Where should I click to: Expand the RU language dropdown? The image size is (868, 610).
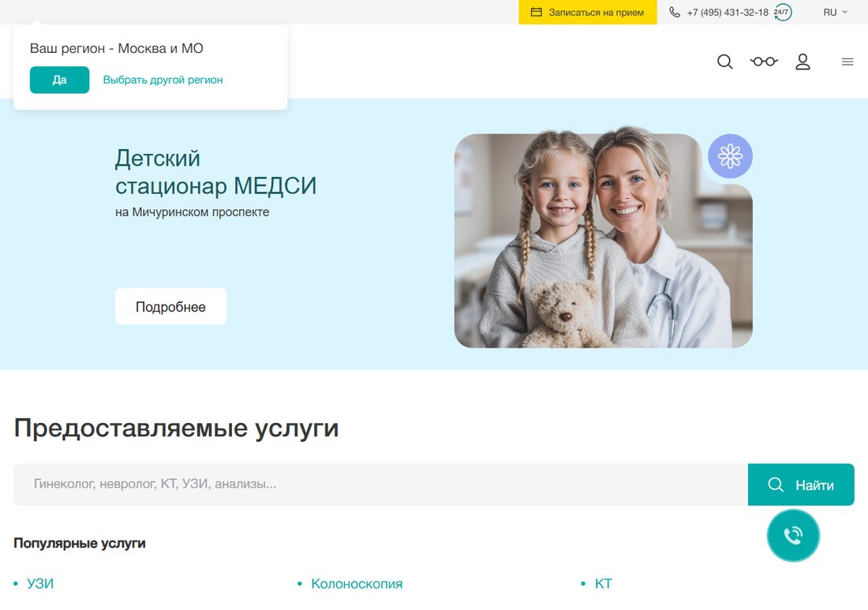[835, 12]
